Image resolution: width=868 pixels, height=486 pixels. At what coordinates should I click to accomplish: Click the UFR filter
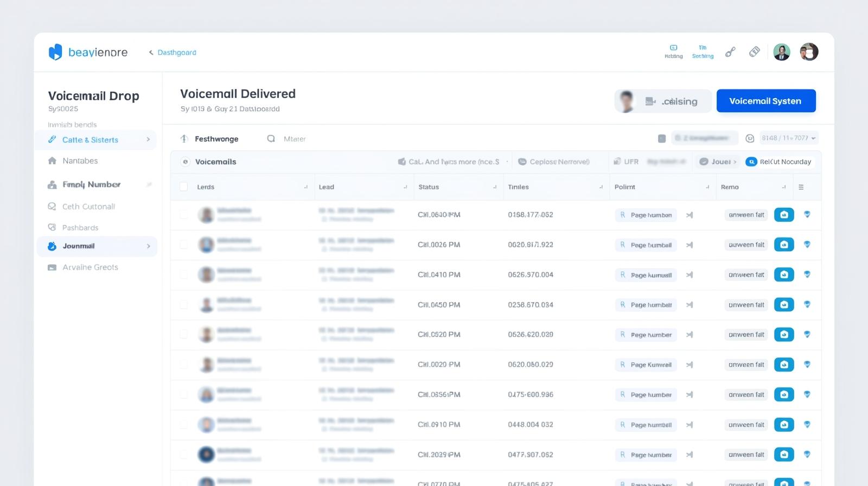pyautogui.click(x=626, y=162)
